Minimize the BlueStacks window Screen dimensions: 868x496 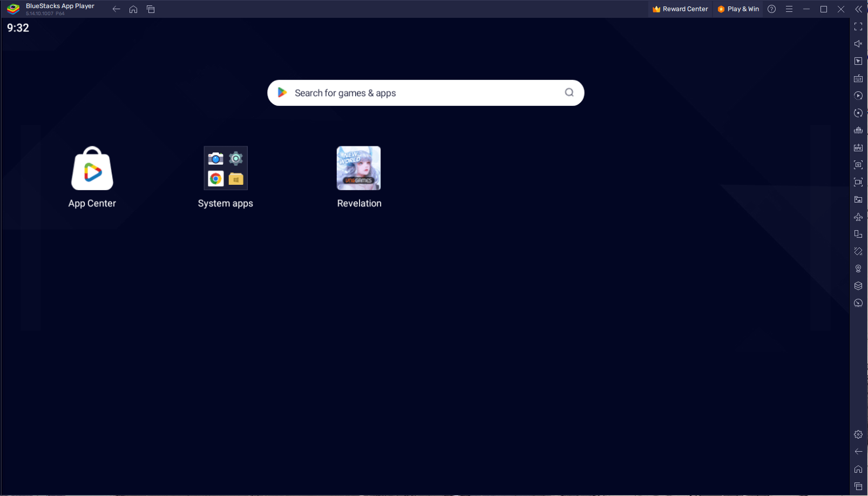click(806, 9)
